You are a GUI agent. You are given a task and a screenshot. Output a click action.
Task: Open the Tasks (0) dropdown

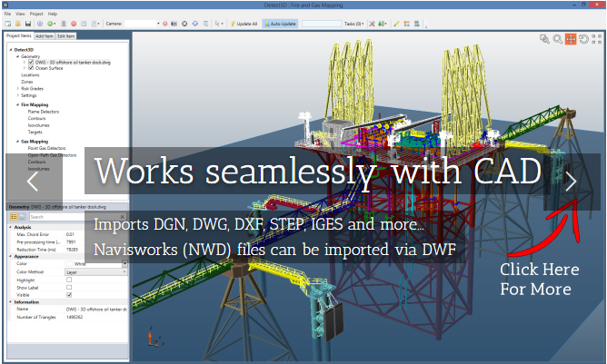coord(353,24)
